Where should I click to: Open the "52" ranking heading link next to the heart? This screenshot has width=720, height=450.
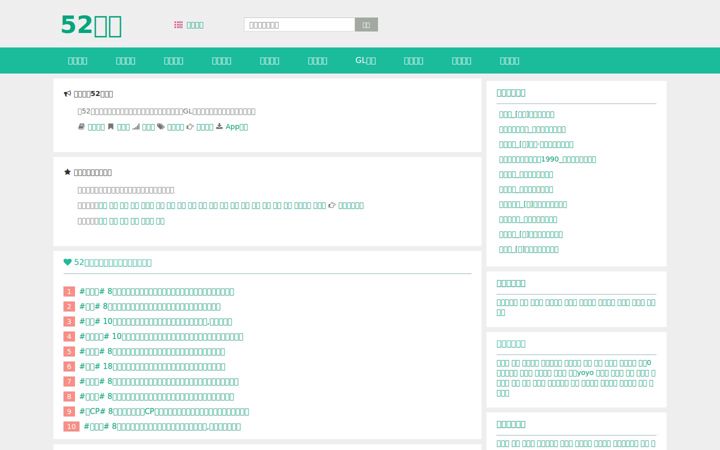[x=113, y=263]
